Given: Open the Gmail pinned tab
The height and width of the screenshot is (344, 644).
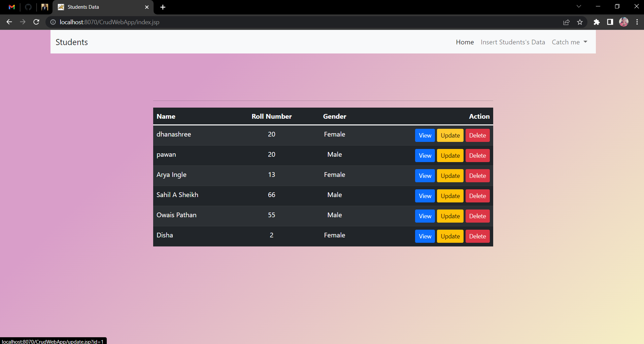Looking at the screenshot, I should click(x=12, y=7).
